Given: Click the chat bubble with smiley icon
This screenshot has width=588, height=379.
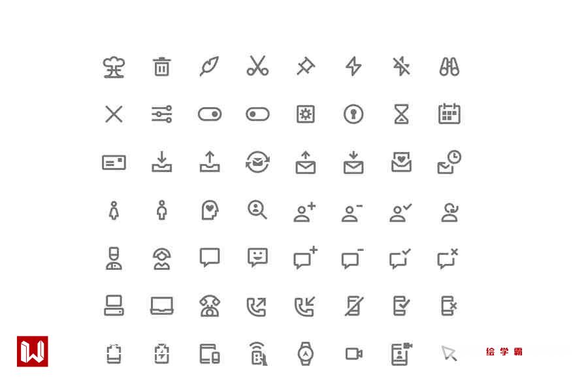Looking at the screenshot, I should [257, 257].
